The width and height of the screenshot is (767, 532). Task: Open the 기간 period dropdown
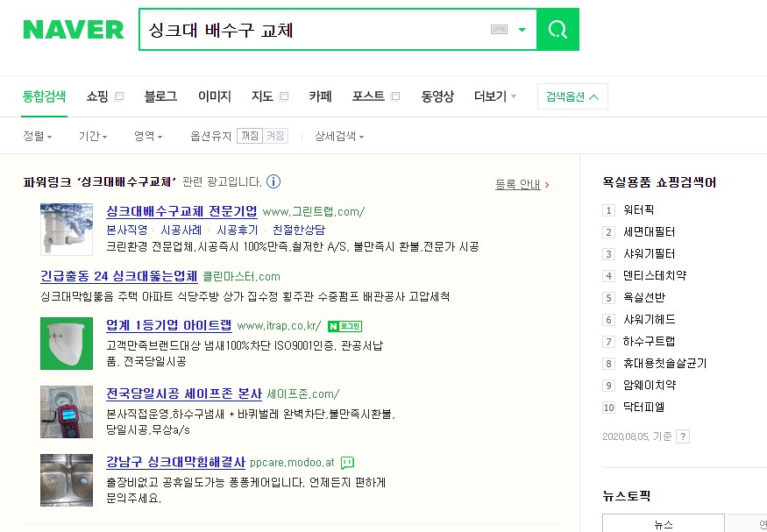pos(93,136)
